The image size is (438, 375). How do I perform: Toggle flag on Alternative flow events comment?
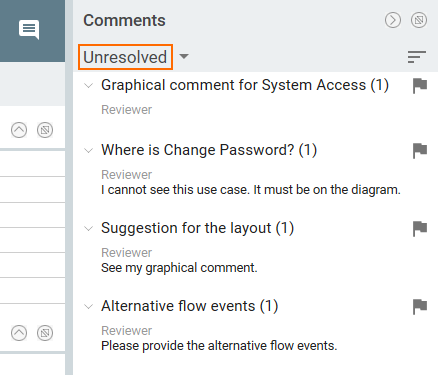(420, 307)
